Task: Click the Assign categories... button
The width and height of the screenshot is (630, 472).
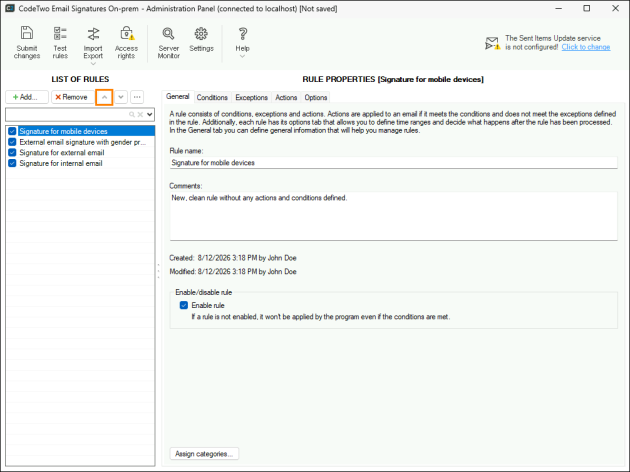Action: click(204, 454)
